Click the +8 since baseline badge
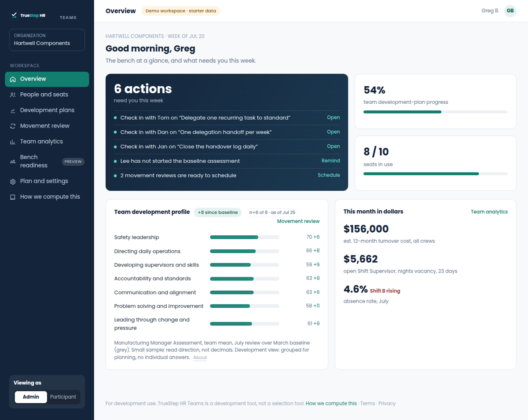Image resolution: width=528 pixels, height=420 pixels. (218, 212)
